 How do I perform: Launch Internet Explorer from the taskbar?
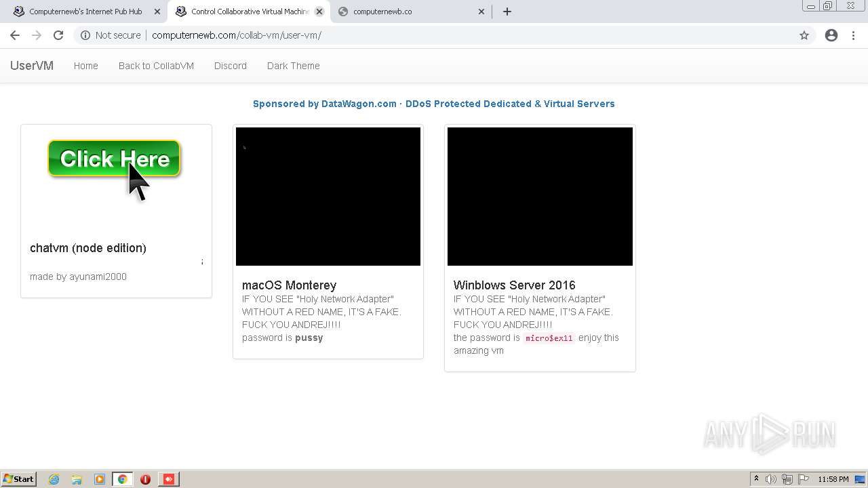click(54, 479)
